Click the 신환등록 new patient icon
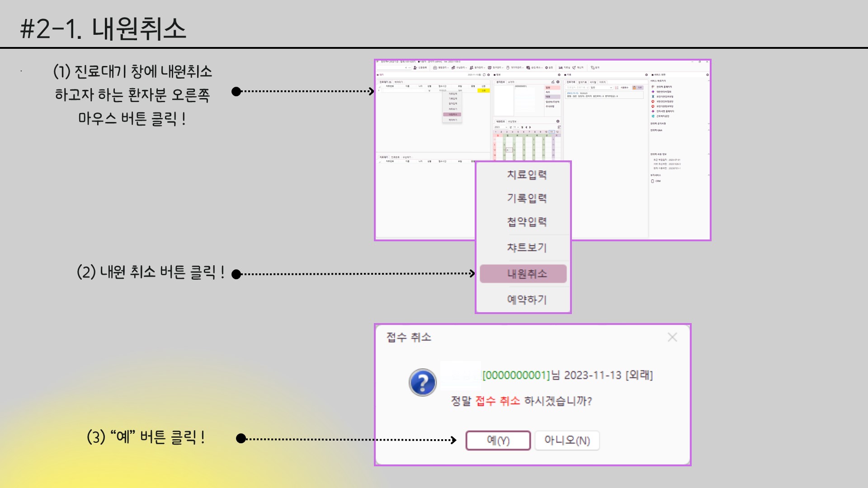This screenshot has width=868, height=488. [x=415, y=68]
